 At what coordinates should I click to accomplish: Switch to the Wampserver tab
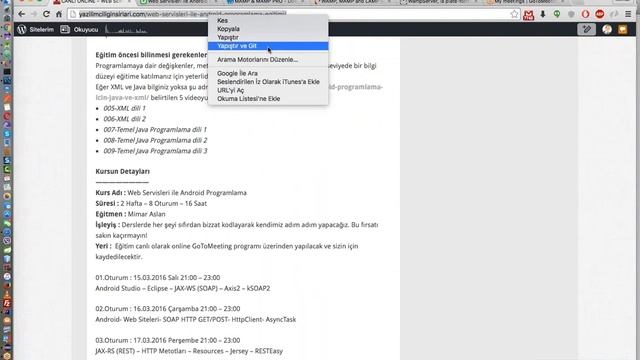(437, 2)
